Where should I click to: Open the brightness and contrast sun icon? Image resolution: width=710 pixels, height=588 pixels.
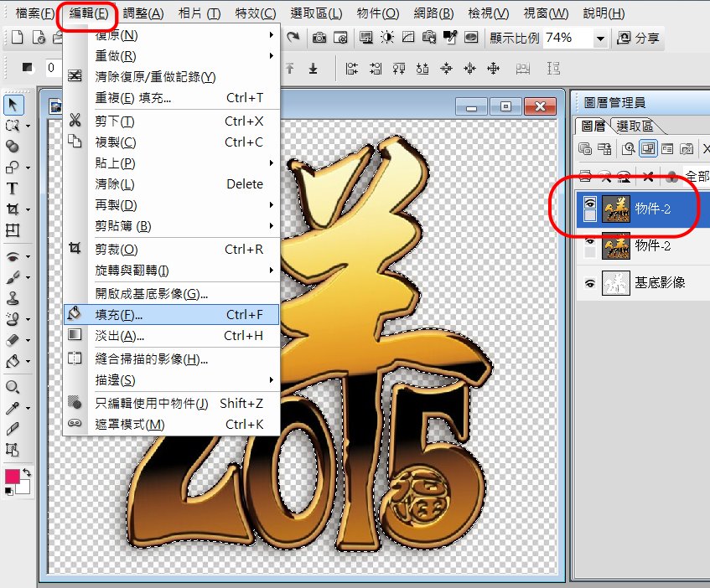click(x=387, y=37)
